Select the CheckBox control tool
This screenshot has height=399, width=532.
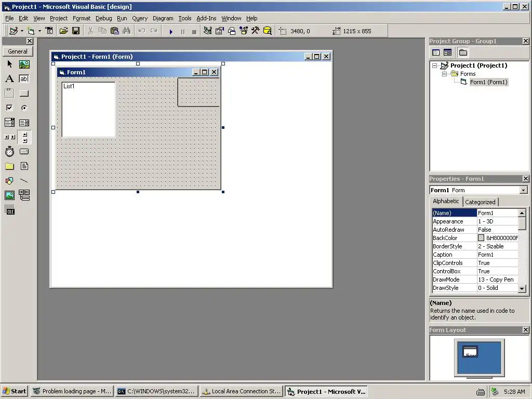pyautogui.click(x=9, y=108)
